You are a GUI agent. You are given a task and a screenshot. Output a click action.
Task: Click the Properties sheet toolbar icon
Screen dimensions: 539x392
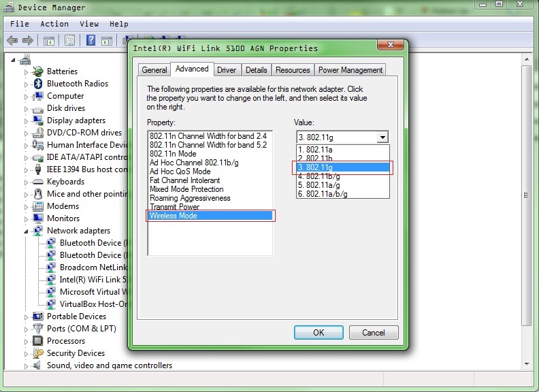[x=69, y=41]
